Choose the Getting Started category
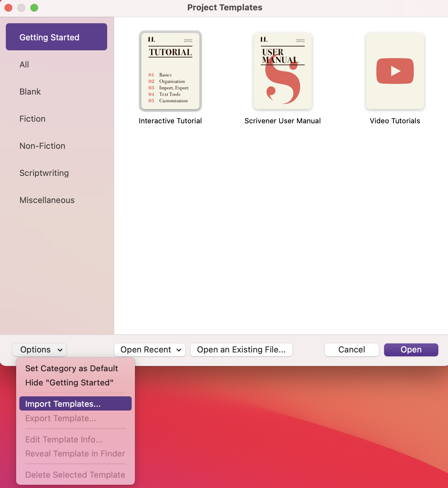Image resolution: width=448 pixels, height=488 pixels. pyautogui.click(x=56, y=37)
